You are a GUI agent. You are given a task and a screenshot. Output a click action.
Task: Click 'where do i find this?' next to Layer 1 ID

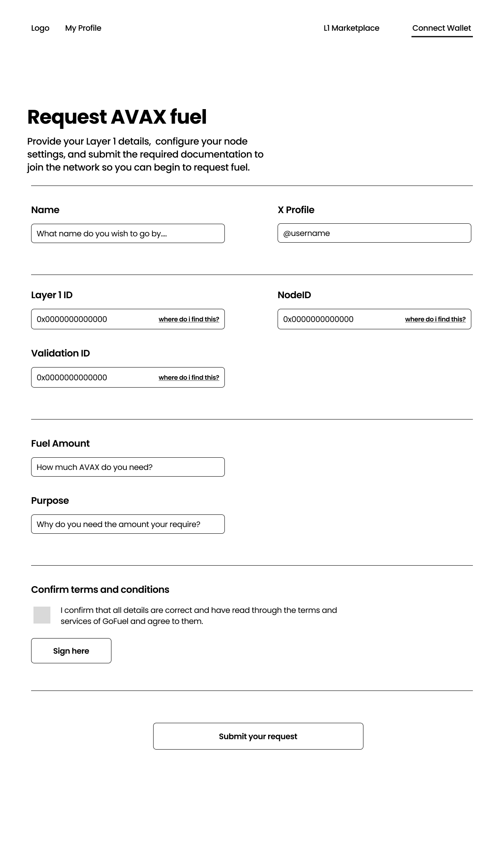coord(189,319)
